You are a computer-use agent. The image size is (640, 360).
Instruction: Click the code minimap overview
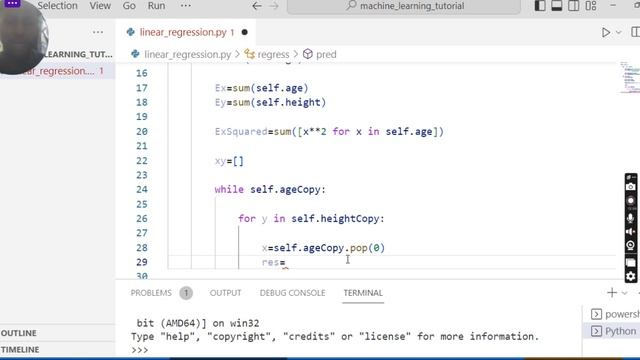pos(629,78)
